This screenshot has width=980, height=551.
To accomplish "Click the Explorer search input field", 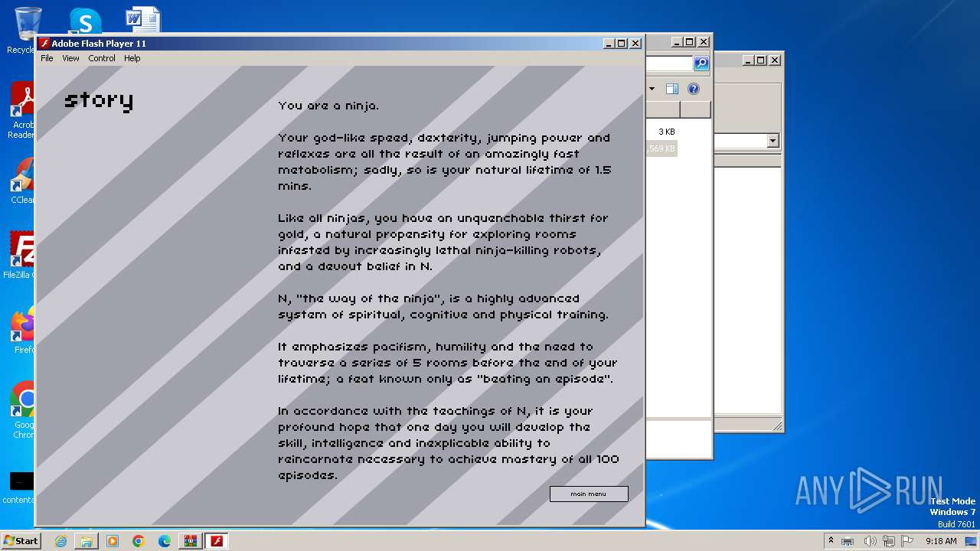I will coord(669,64).
